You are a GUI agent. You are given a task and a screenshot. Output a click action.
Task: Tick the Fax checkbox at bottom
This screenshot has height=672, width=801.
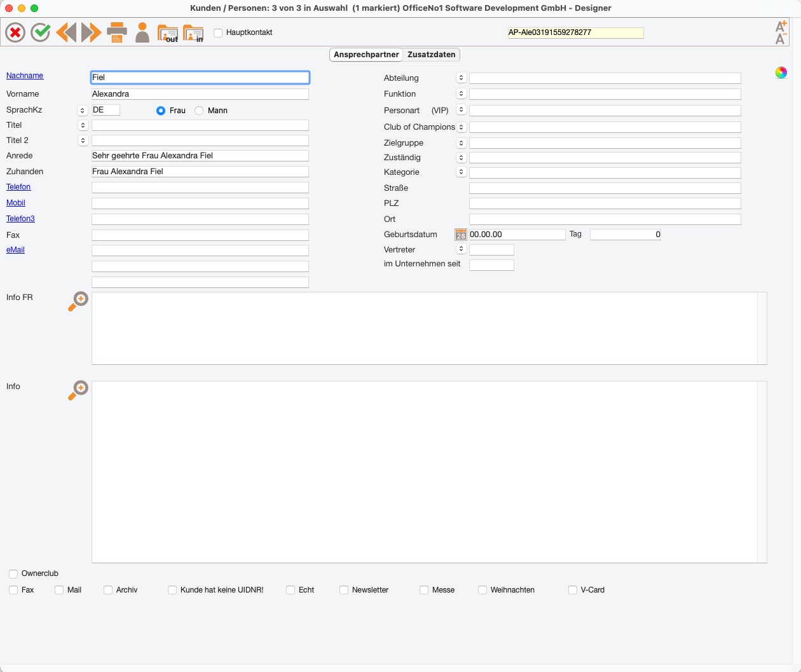click(x=13, y=590)
